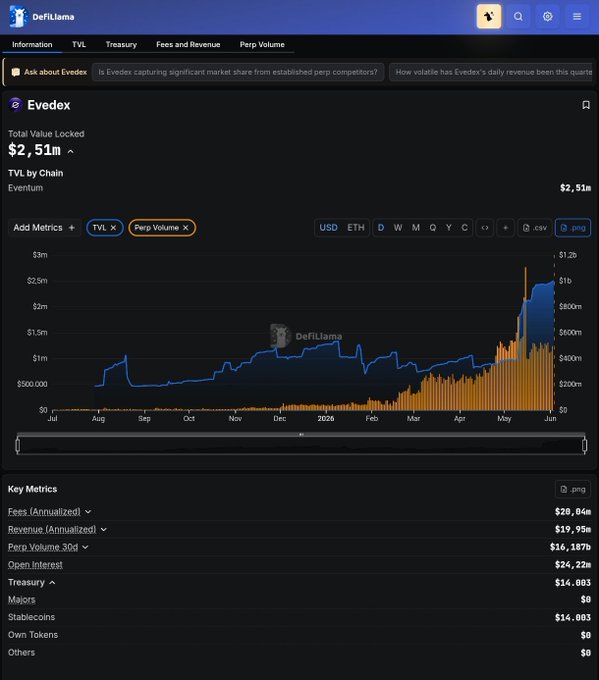Click the tall orange May volume spike

(x=526, y=338)
